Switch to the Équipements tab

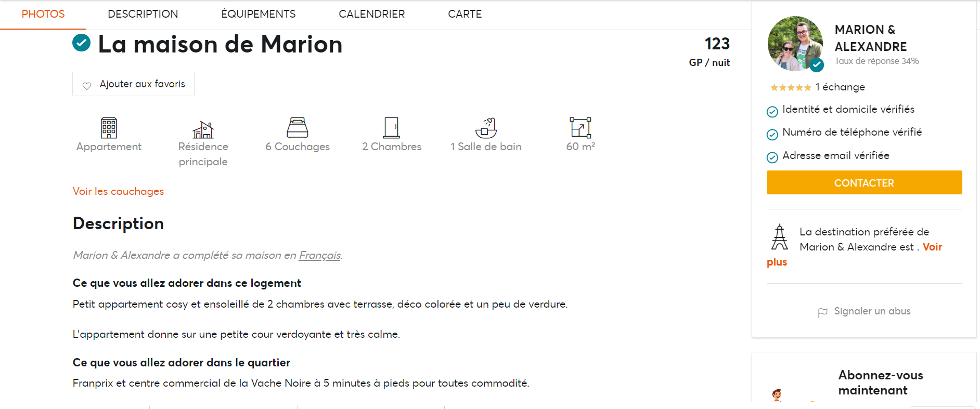(258, 14)
